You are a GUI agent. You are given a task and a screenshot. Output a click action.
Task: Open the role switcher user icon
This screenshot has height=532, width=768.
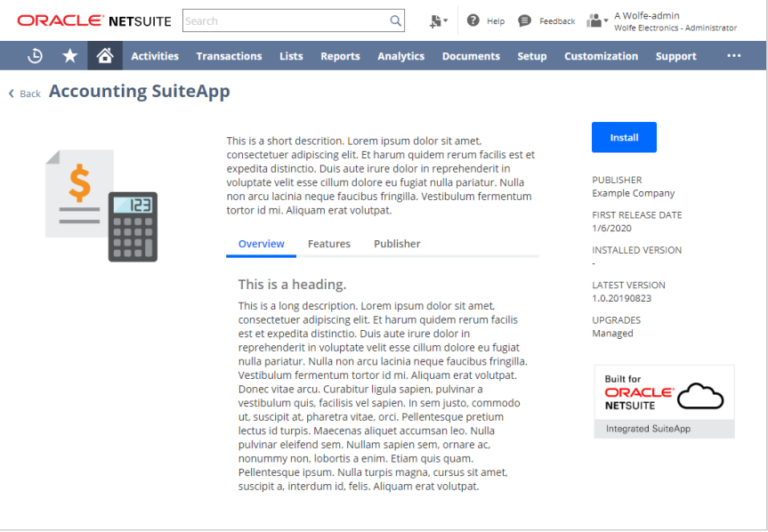coord(596,20)
